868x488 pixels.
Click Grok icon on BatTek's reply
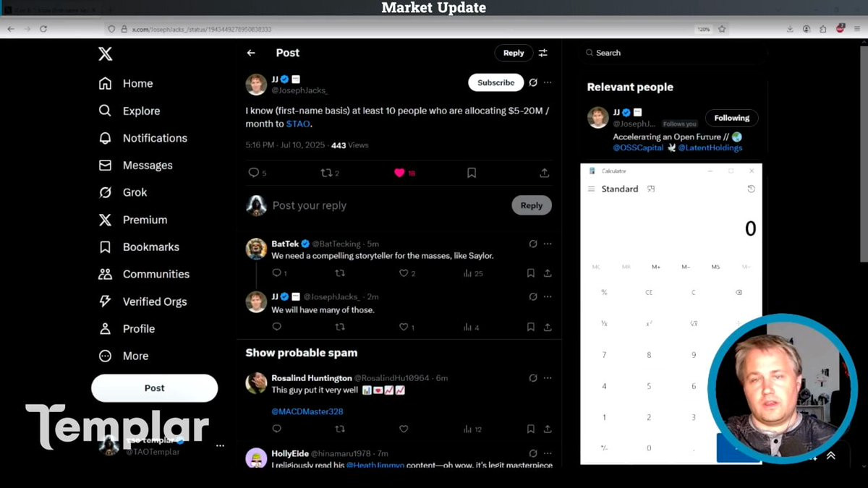(x=533, y=244)
